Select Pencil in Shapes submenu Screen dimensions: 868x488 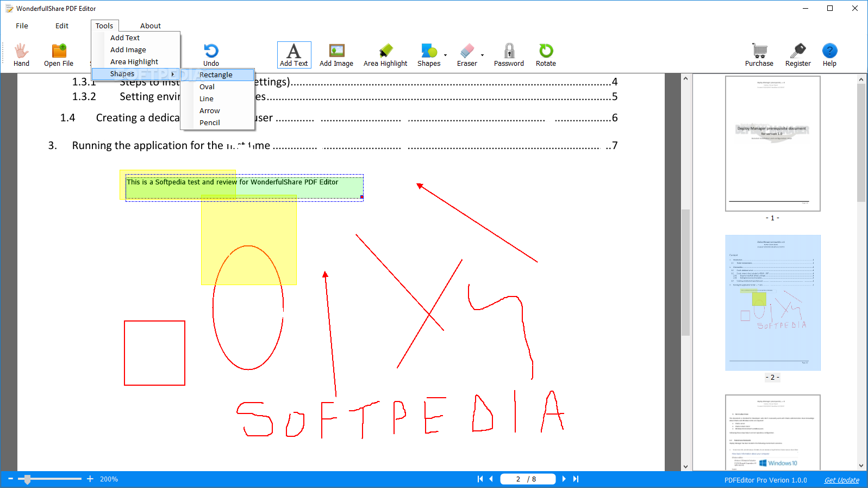pyautogui.click(x=217, y=122)
